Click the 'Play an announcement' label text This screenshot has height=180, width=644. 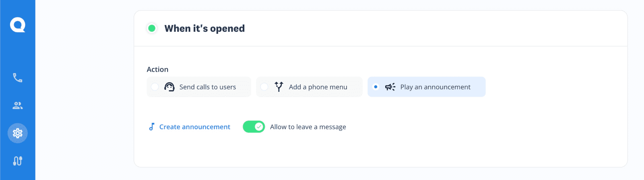[x=435, y=87]
